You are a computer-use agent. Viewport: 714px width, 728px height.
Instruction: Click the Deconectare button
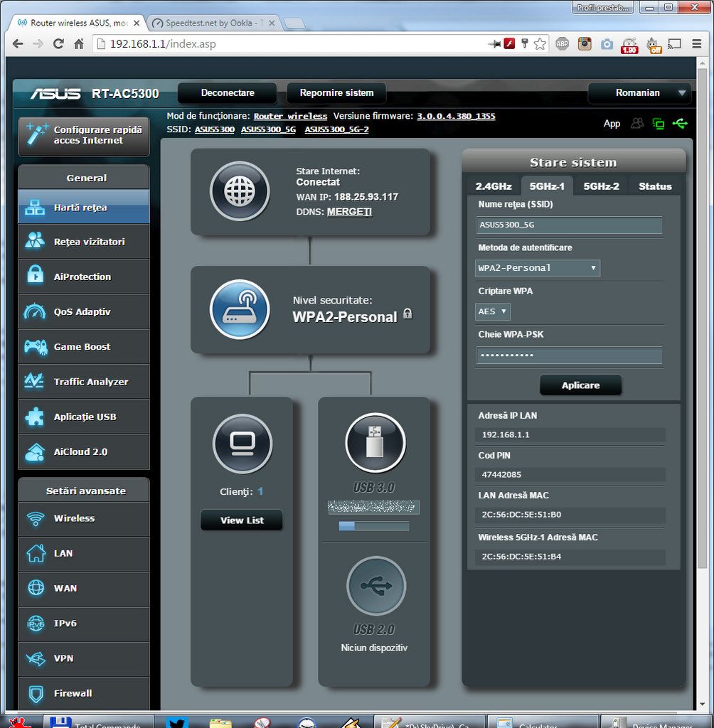(228, 93)
